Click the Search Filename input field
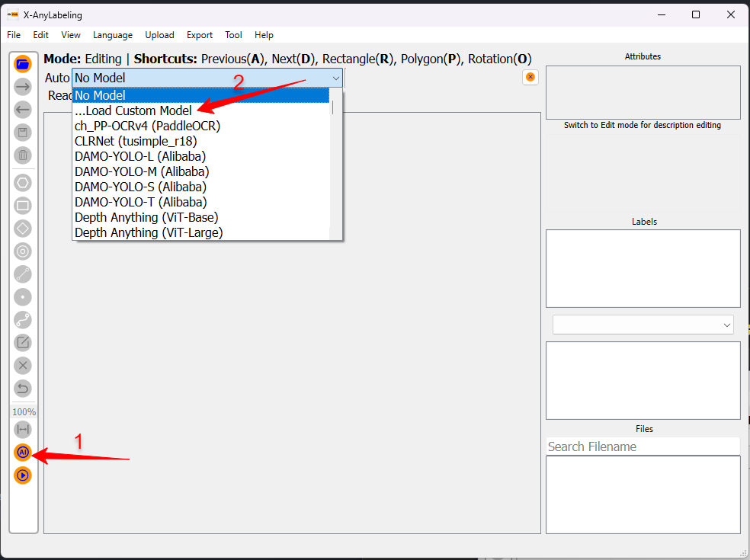The image size is (750, 560). (643, 446)
